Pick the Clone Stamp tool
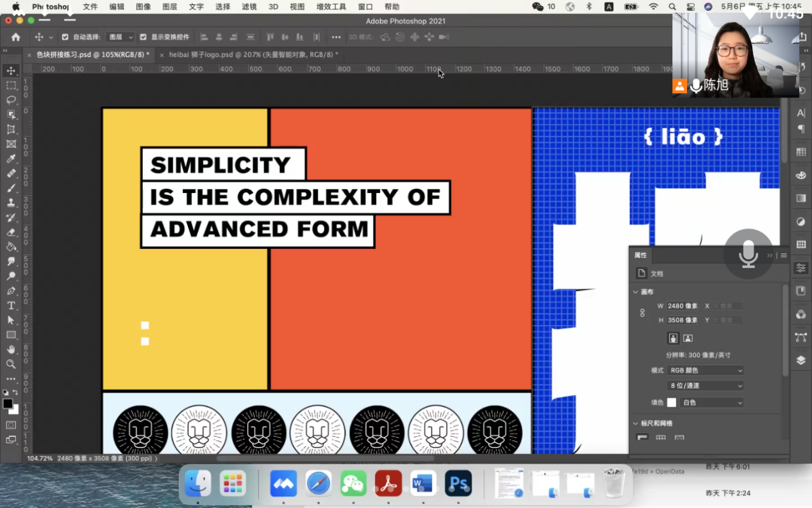812x508 pixels. click(x=11, y=203)
